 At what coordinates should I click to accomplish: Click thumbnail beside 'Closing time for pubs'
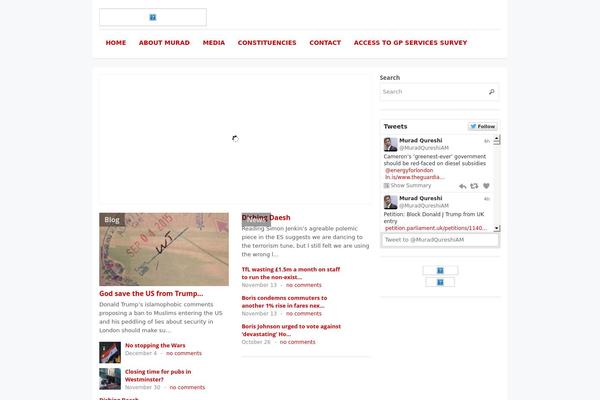[110, 379]
